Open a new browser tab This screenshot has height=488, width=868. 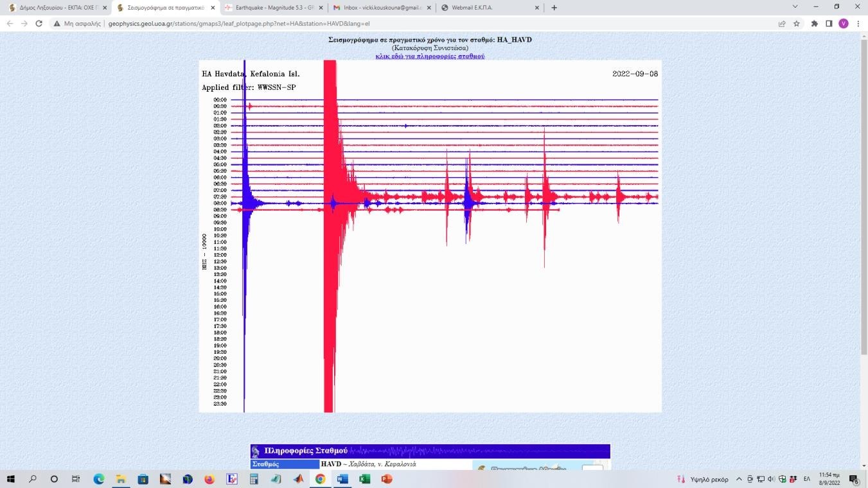pos(554,8)
